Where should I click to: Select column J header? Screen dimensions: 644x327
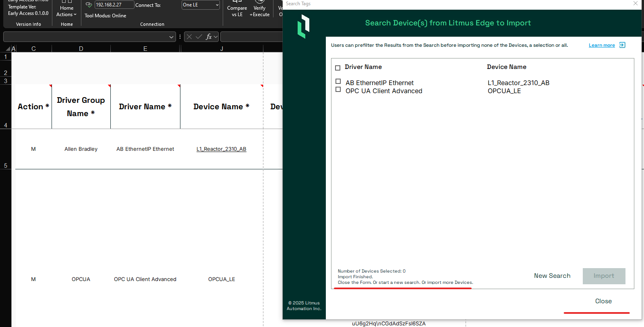222,49
